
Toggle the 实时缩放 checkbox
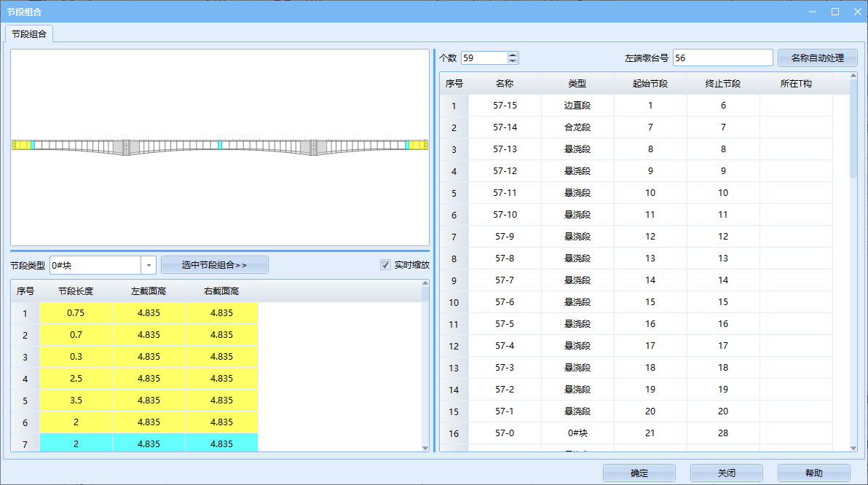pos(386,265)
